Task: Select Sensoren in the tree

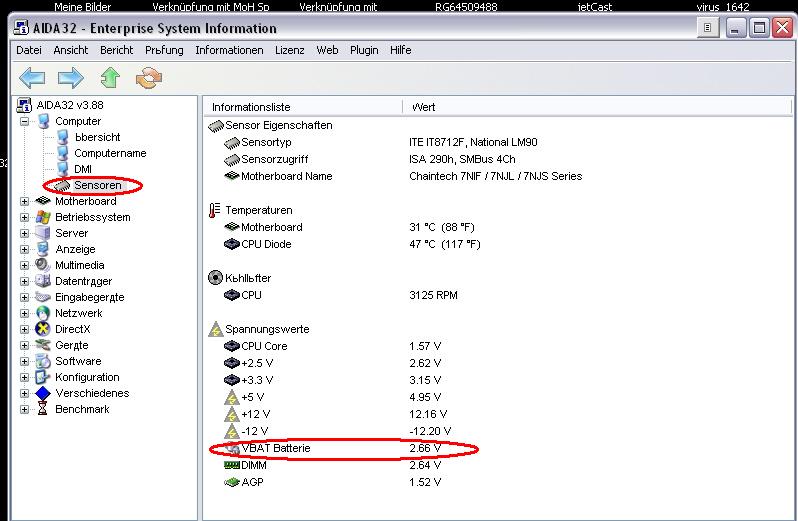Action: [x=98, y=185]
